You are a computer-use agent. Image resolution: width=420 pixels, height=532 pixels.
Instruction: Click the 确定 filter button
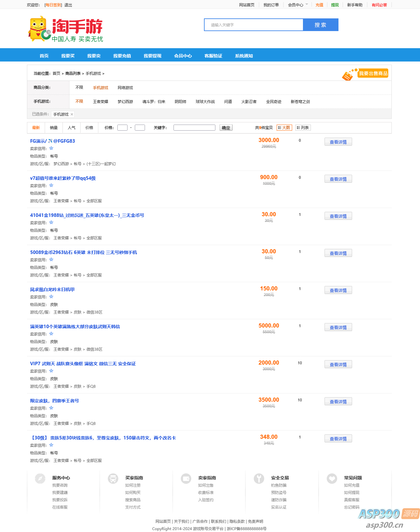[x=226, y=128]
